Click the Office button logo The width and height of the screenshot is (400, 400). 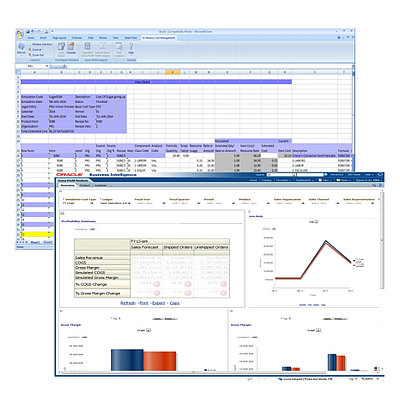coord(20,34)
